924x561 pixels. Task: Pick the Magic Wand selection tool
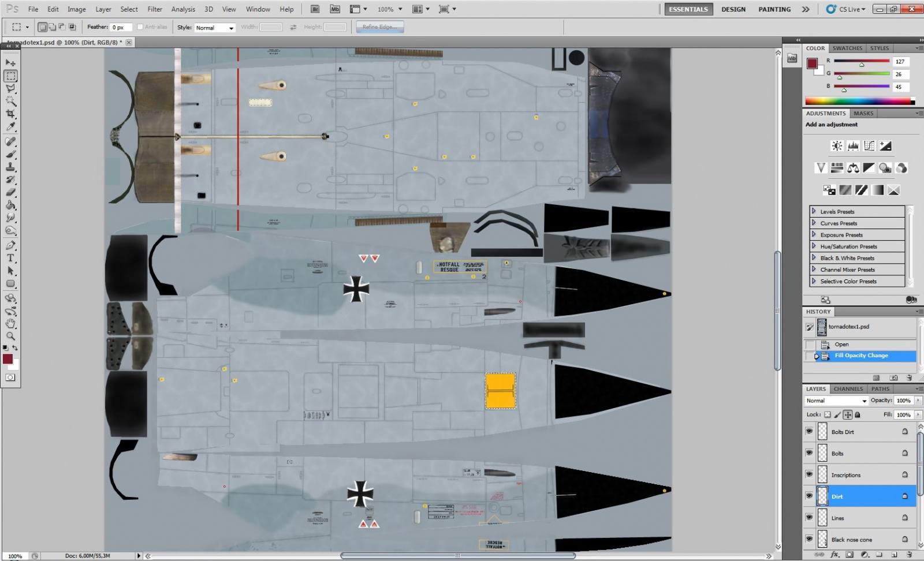[10, 102]
